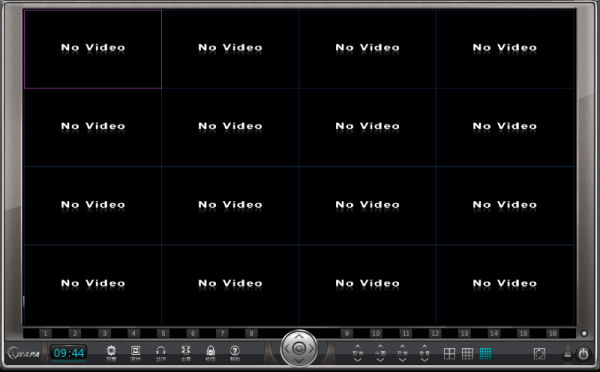Lower volume with fourth down chevron
600x372 pixels.
tap(424, 360)
